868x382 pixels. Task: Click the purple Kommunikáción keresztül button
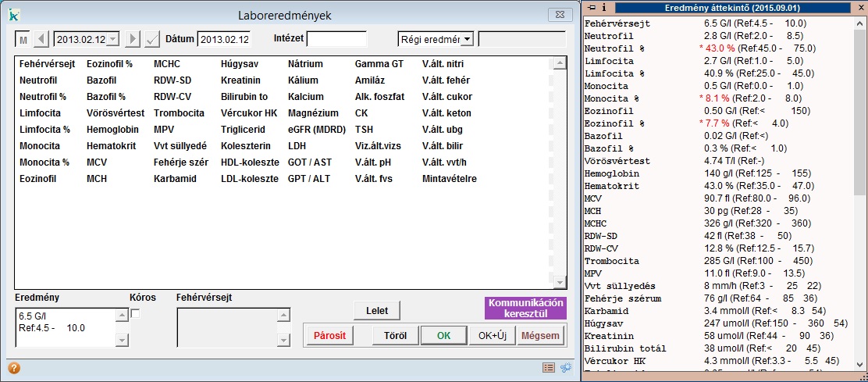[525, 308]
